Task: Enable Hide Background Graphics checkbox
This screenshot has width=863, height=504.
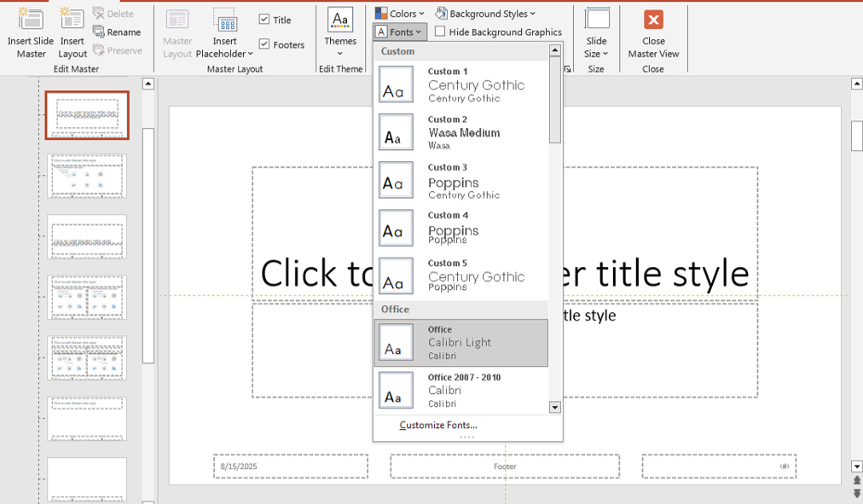Action: pos(440,32)
